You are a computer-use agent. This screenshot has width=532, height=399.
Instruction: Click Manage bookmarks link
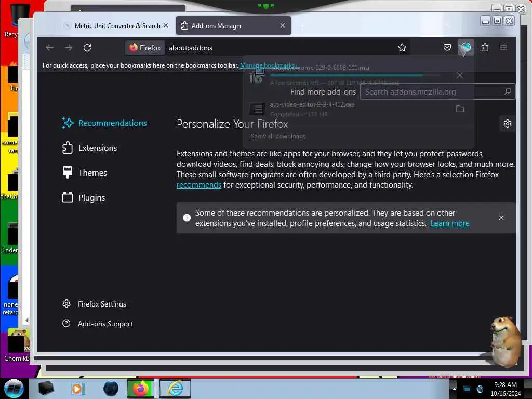pyautogui.click(x=268, y=65)
